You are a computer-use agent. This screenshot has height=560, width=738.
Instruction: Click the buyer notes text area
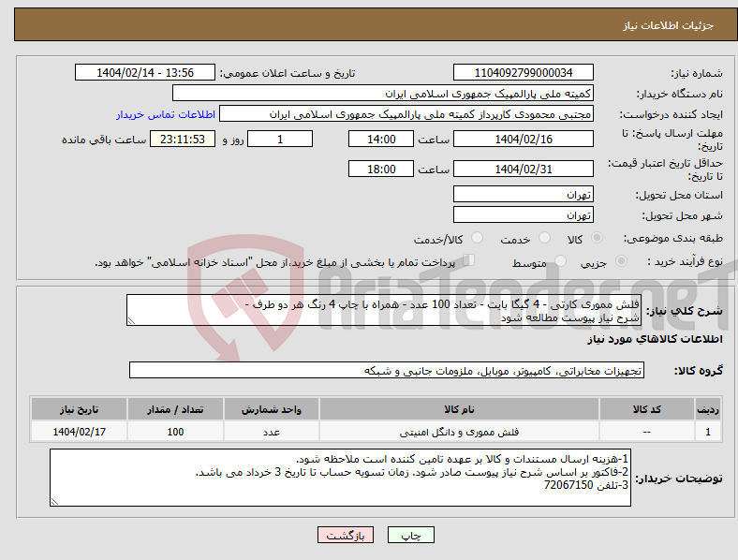[x=340, y=478]
